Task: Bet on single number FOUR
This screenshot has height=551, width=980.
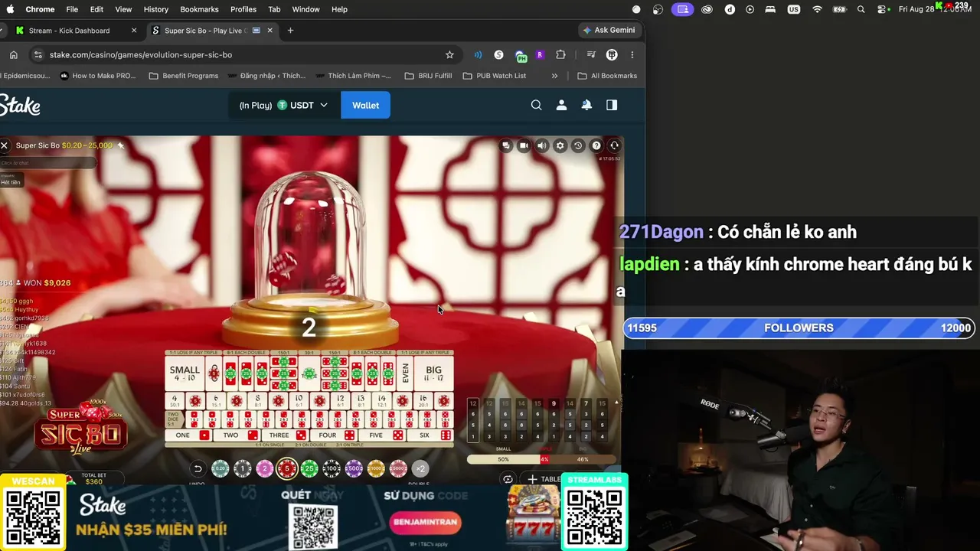Action: click(x=333, y=435)
